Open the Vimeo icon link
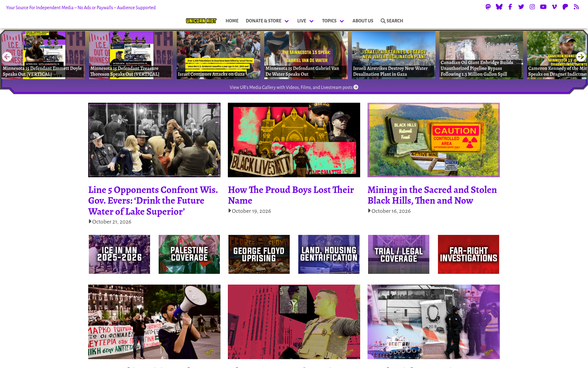588x368 pixels. point(554,7)
